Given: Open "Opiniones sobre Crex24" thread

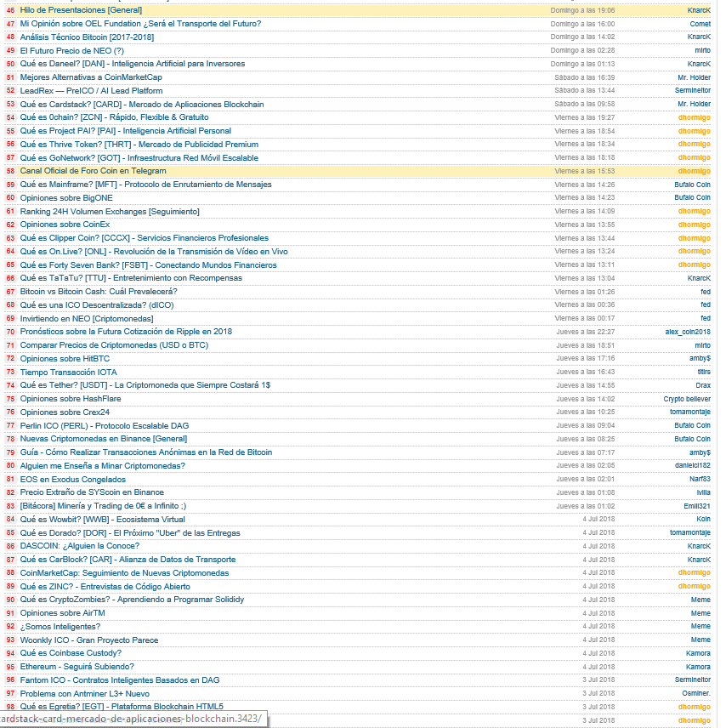Looking at the screenshot, I should (x=65, y=412).
